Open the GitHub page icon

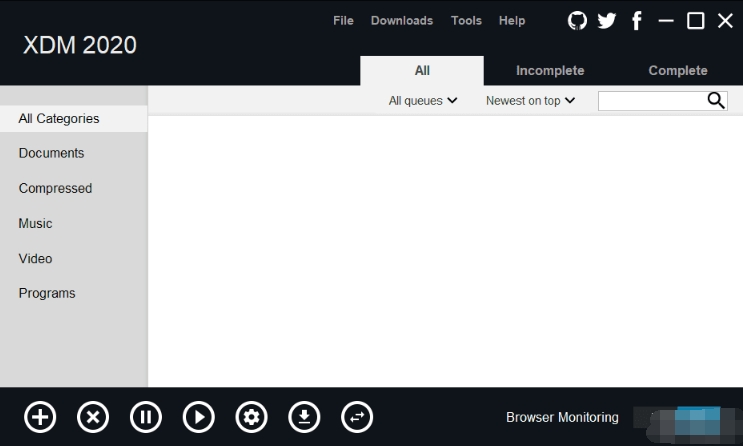(x=577, y=21)
